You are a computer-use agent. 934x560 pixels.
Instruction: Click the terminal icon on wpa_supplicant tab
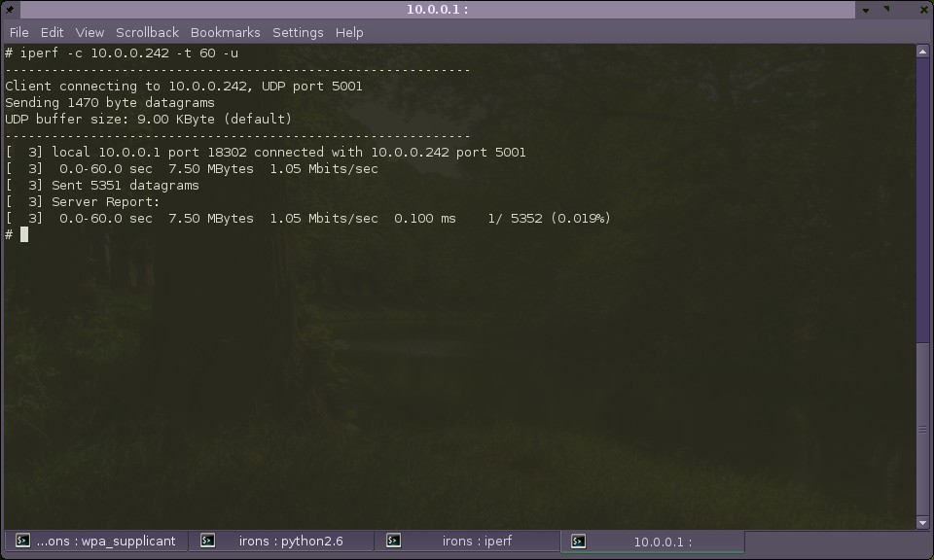[22, 541]
